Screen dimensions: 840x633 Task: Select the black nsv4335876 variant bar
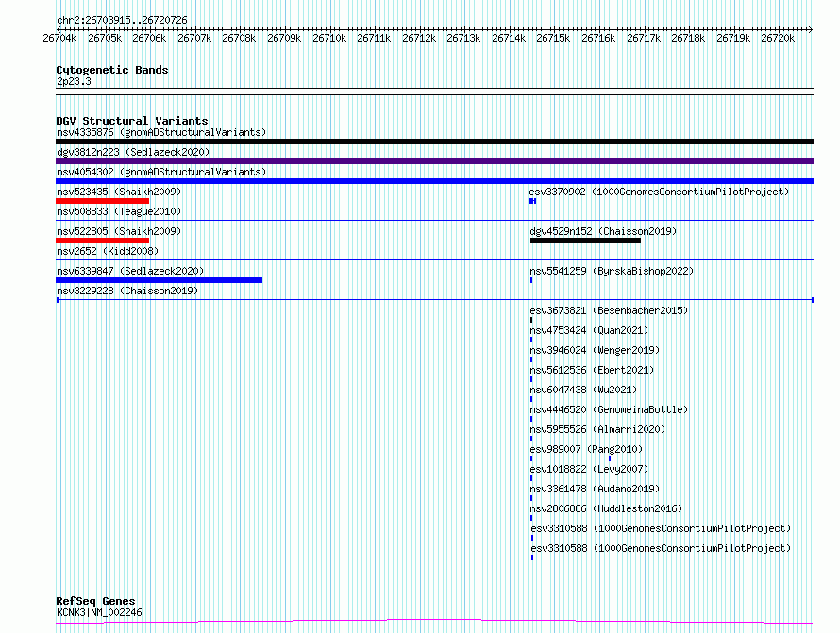[x=434, y=142]
